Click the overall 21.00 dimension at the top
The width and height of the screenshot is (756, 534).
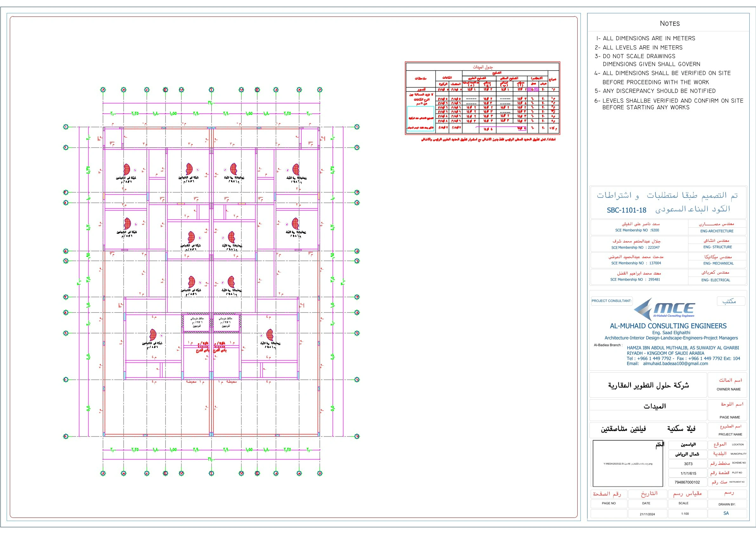211,103
